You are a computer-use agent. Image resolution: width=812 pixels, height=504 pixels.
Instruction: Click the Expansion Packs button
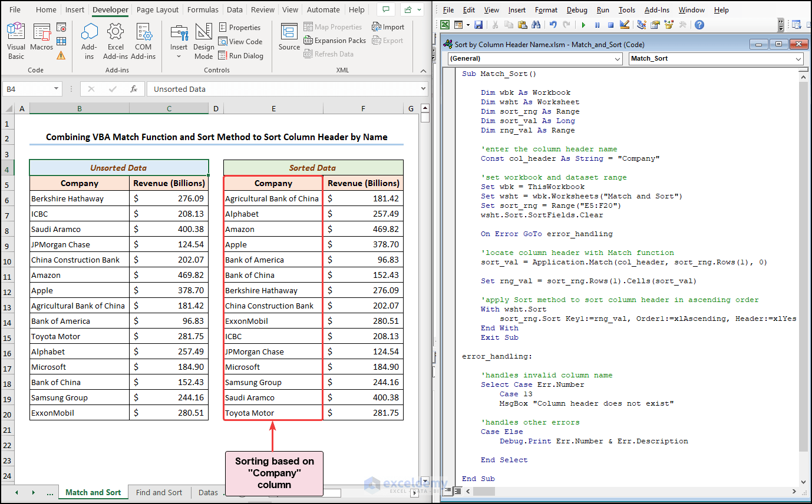335,40
